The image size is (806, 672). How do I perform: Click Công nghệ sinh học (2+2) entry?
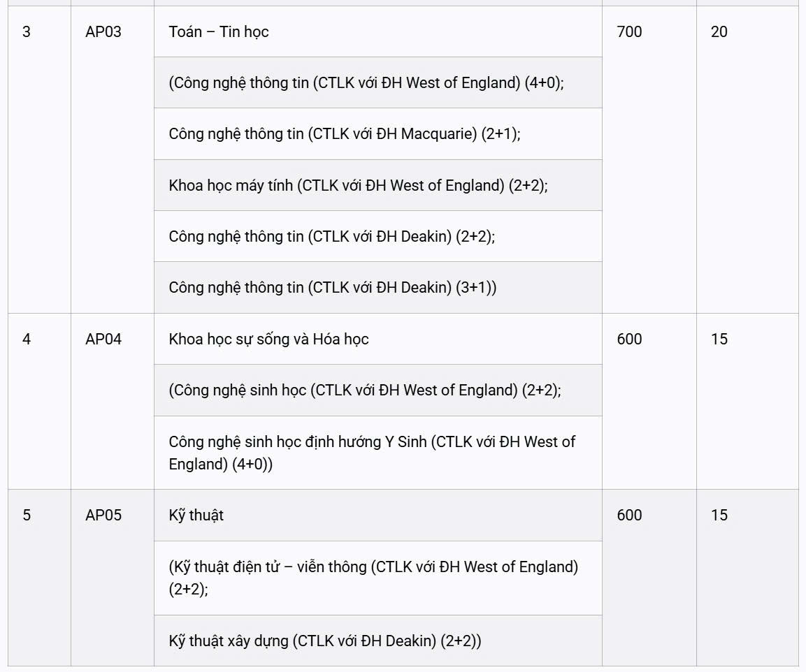click(364, 390)
